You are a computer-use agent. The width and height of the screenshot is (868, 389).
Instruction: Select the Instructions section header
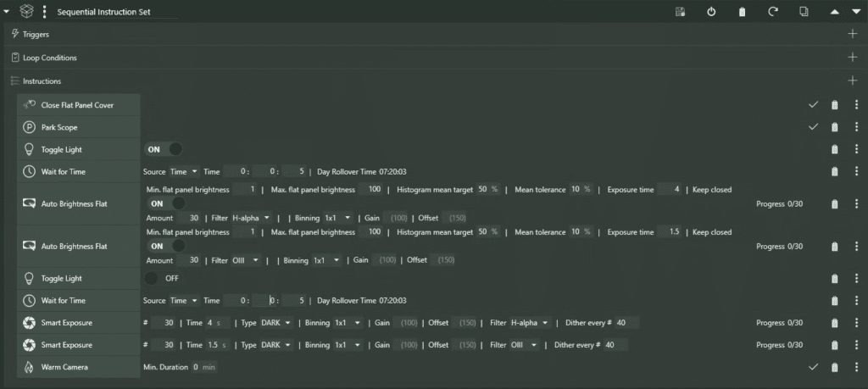point(42,81)
